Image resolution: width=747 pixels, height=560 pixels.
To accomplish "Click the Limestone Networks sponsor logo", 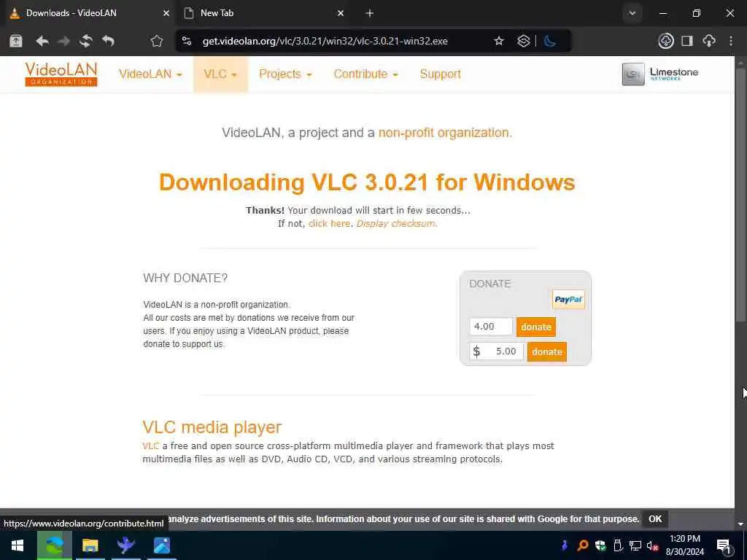I will tap(660, 74).
